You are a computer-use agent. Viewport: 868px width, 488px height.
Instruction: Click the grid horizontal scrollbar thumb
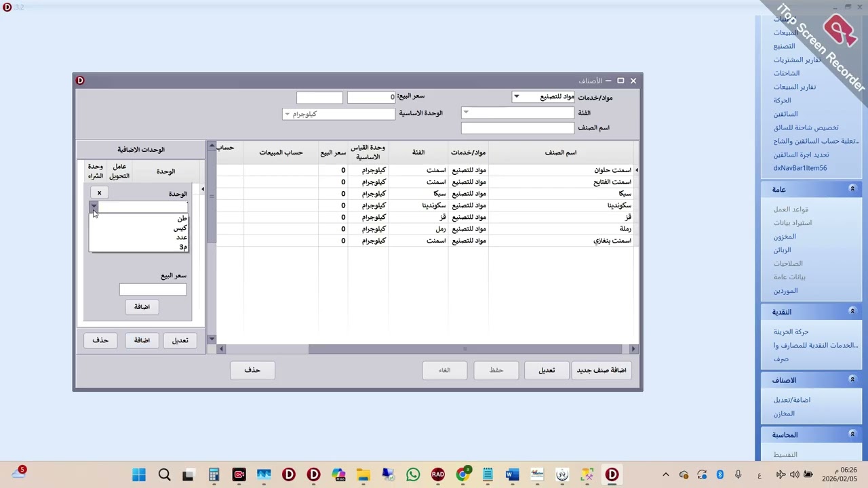tap(464, 349)
